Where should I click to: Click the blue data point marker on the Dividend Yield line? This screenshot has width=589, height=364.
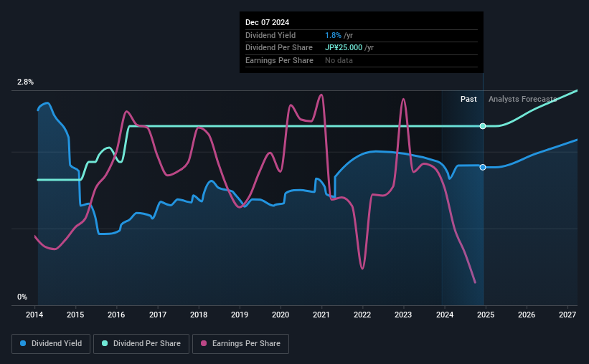483,167
